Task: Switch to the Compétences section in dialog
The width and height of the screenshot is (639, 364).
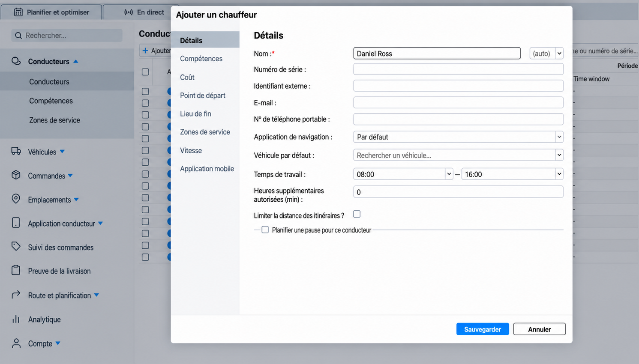Action: tap(201, 59)
